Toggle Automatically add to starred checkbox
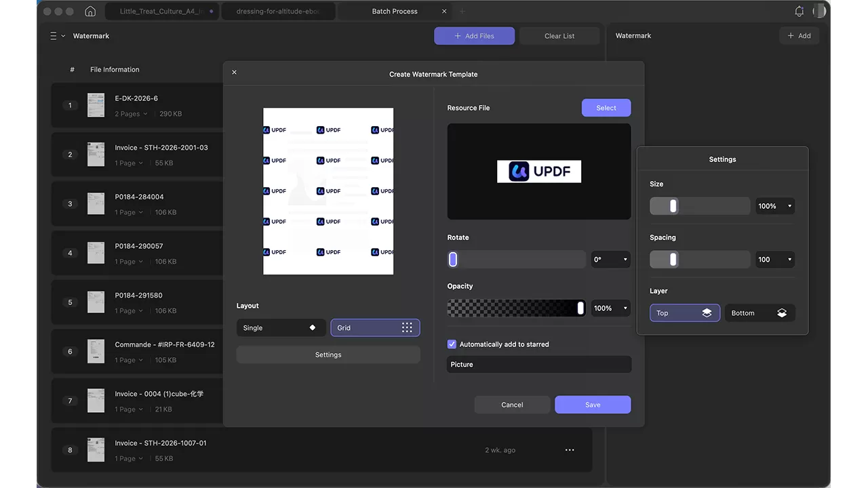This screenshot has height=488, width=868. click(x=452, y=344)
